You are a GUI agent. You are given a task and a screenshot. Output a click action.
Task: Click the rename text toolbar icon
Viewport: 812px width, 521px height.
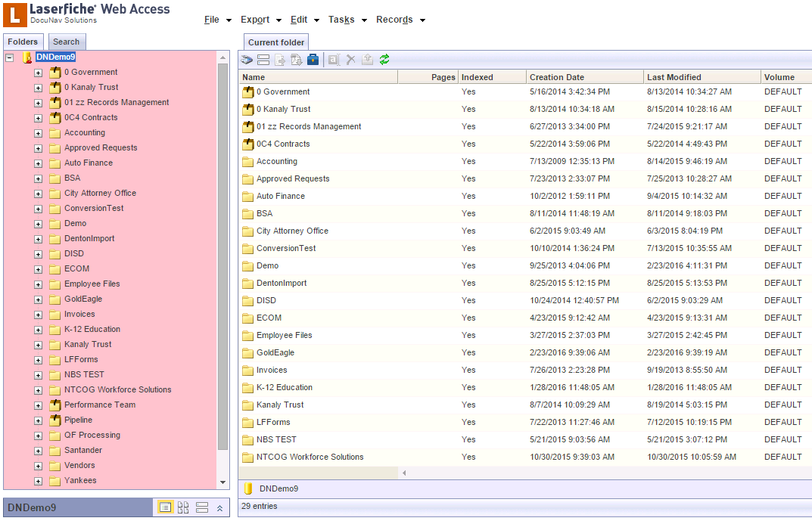tap(334, 60)
